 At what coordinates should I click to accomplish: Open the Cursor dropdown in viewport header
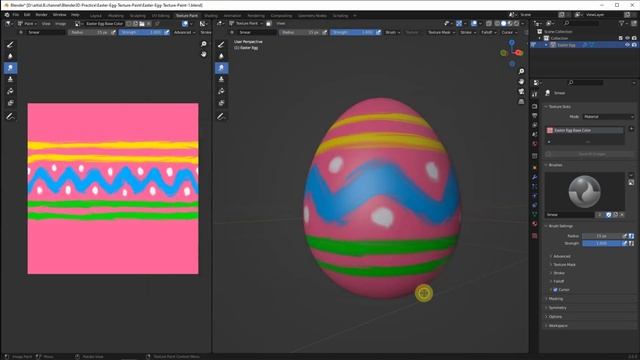509,32
